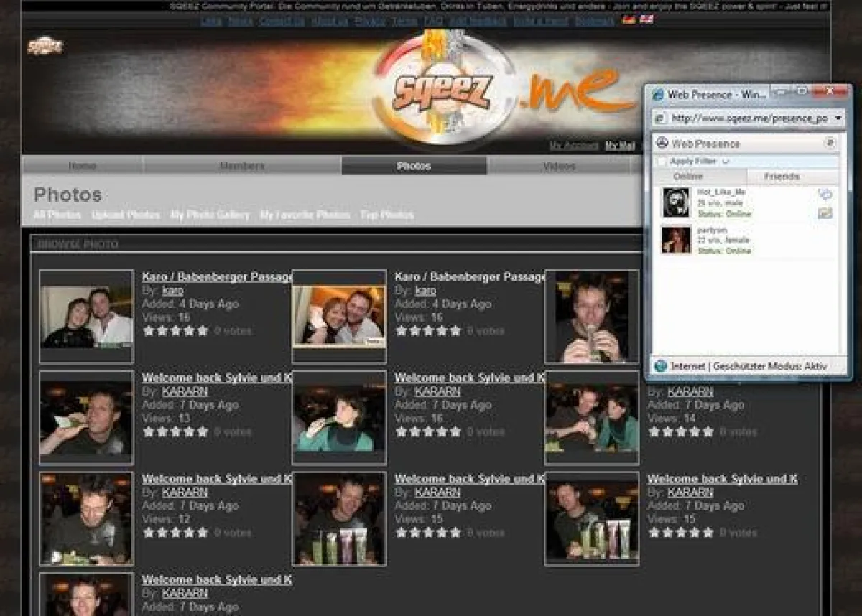Viewport: 862px width, 616px height.
Task: Open the Web Presence gadget header icon
Action: (662, 143)
